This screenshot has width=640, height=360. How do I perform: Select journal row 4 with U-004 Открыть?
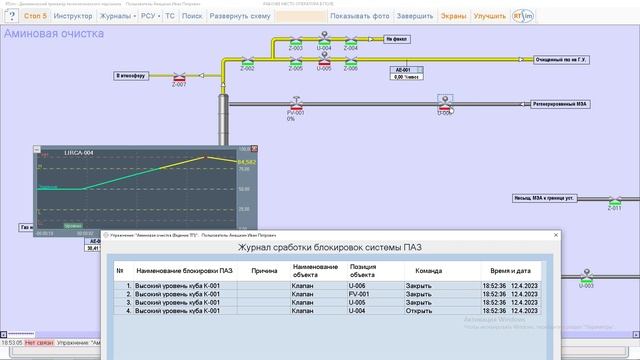point(328,311)
